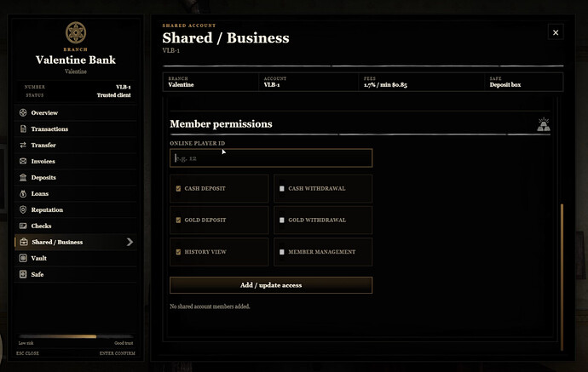This screenshot has width=588, height=372.
Task: Select Loans in the sidebar
Action: (76, 194)
